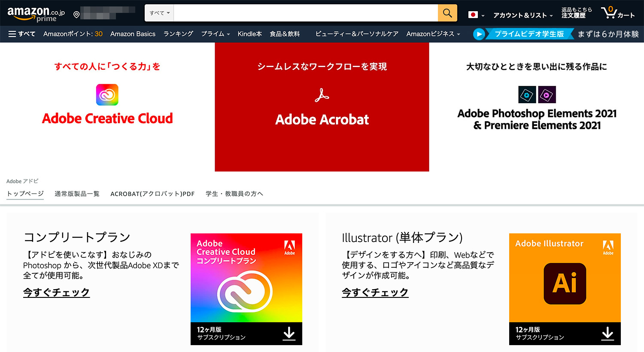This screenshot has height=352, width=644.
Task: Open ビューティー＆パーソナルケア in navigation bar
Action: click(x=357, y=34)
